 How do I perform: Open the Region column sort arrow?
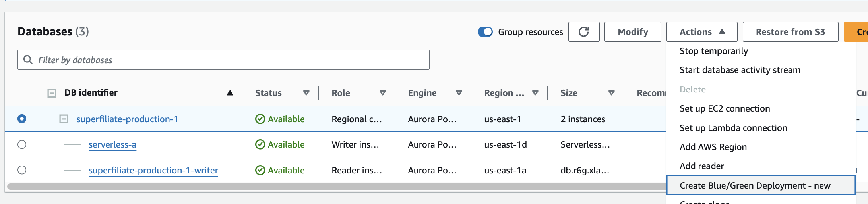click(535, 93)
